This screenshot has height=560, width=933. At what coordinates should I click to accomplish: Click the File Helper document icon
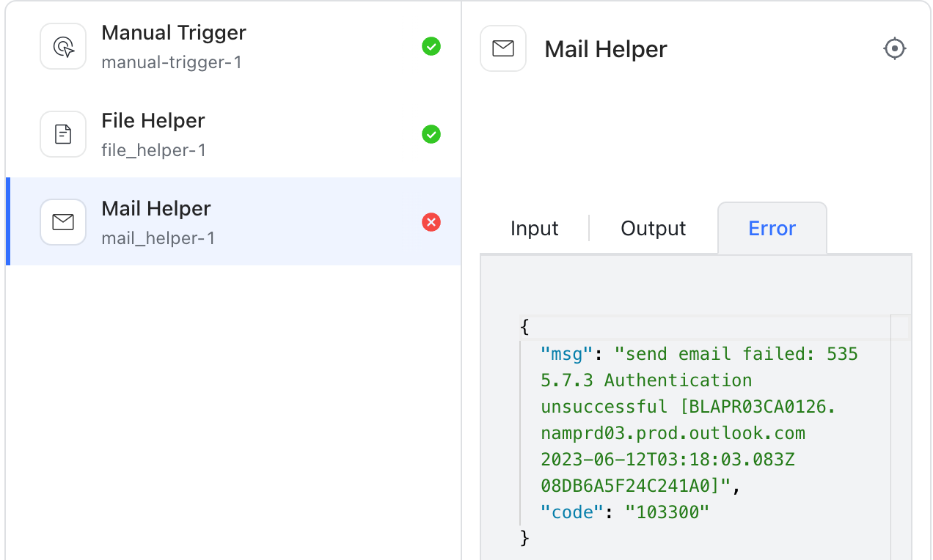point(63,133)
